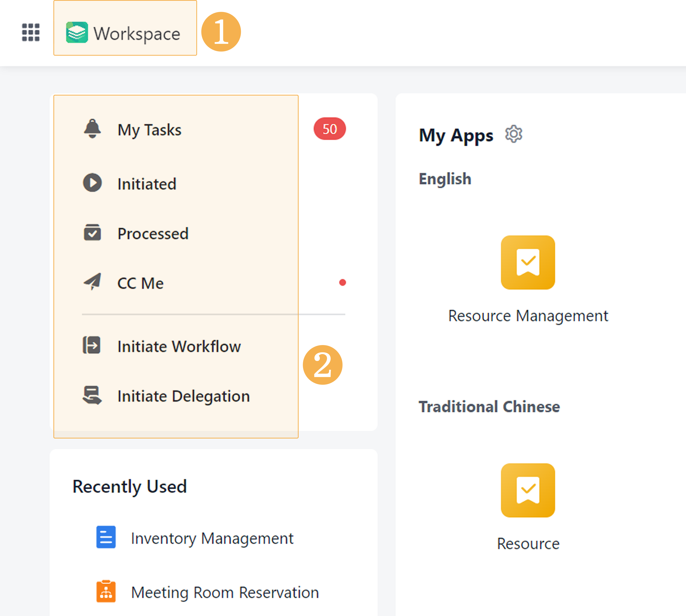Open the Resource app under Traditional Chinese
This screenshot has height=616, width=686.
point(528,490)
